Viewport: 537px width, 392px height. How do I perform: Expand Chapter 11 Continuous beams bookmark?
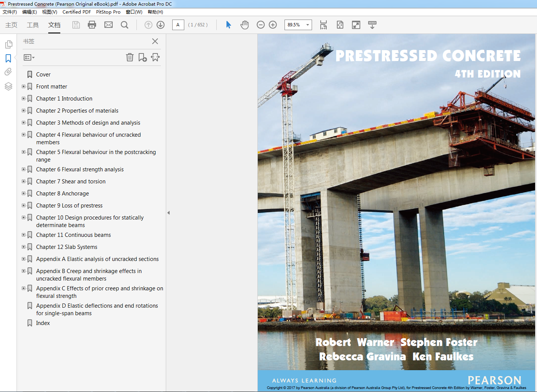[x=23, y=235]
